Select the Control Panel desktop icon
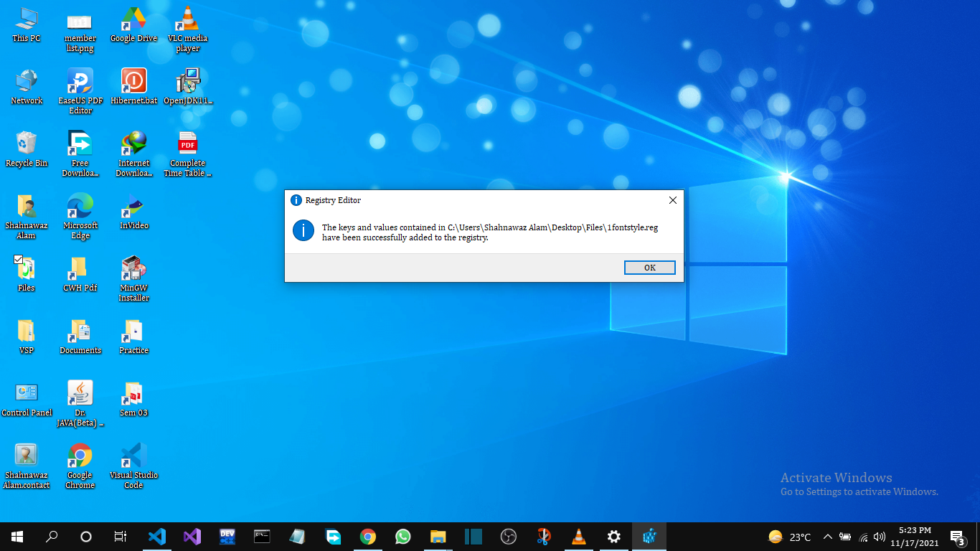The image size is (980, 551). pyautogui.click(x=27, y=400)
